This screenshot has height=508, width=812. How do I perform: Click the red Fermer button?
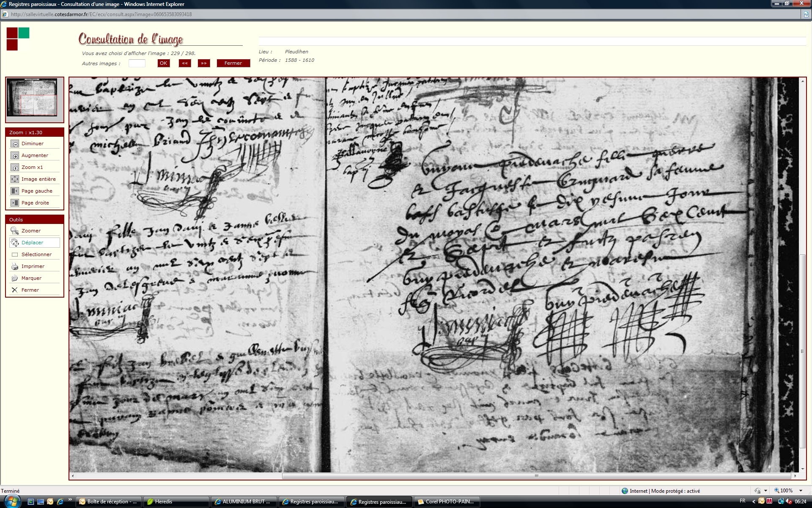(x=233, y=63)
